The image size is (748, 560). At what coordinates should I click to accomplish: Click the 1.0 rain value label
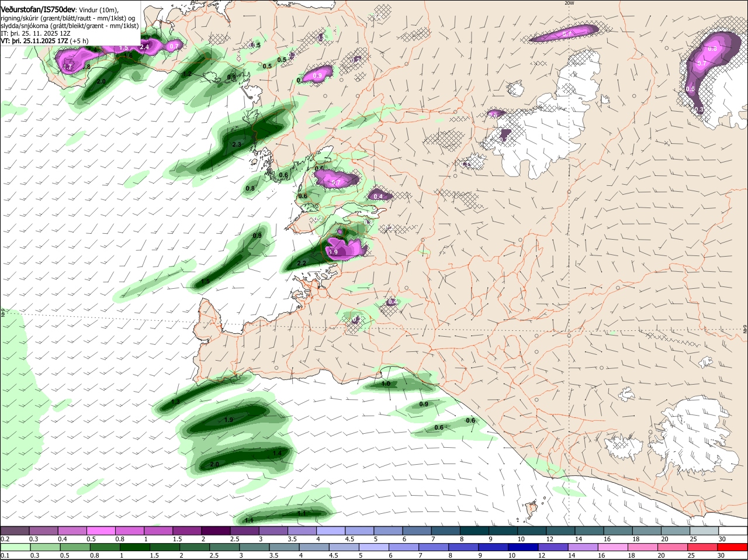(x=386, y=384)
